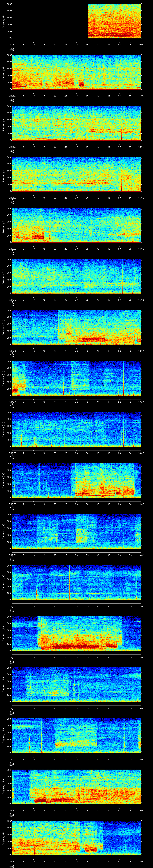Click the 14:00 end time label
Viewport: 153px width, 868px height.
click(141, 249)
